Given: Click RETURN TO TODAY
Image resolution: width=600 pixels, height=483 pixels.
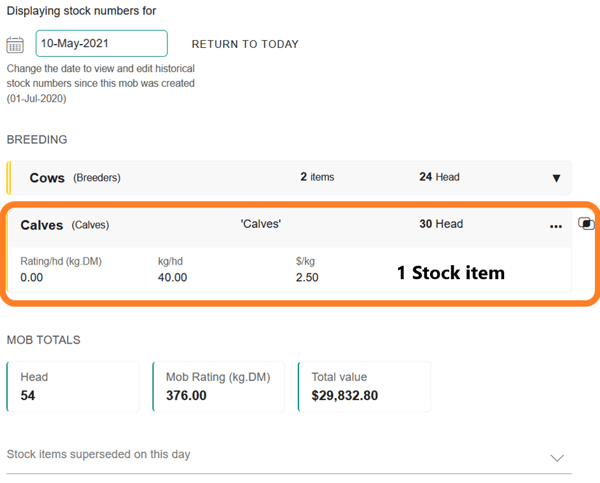Looking at the screenshot, I should pyautogui.click(x=245, y=44).
